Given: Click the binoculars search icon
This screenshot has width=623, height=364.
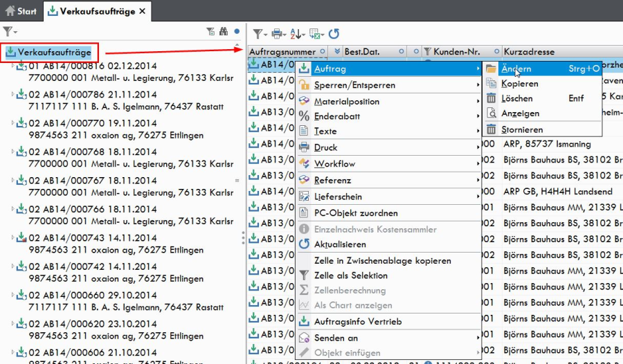Looking at the screenshot, I should [224, 31].
